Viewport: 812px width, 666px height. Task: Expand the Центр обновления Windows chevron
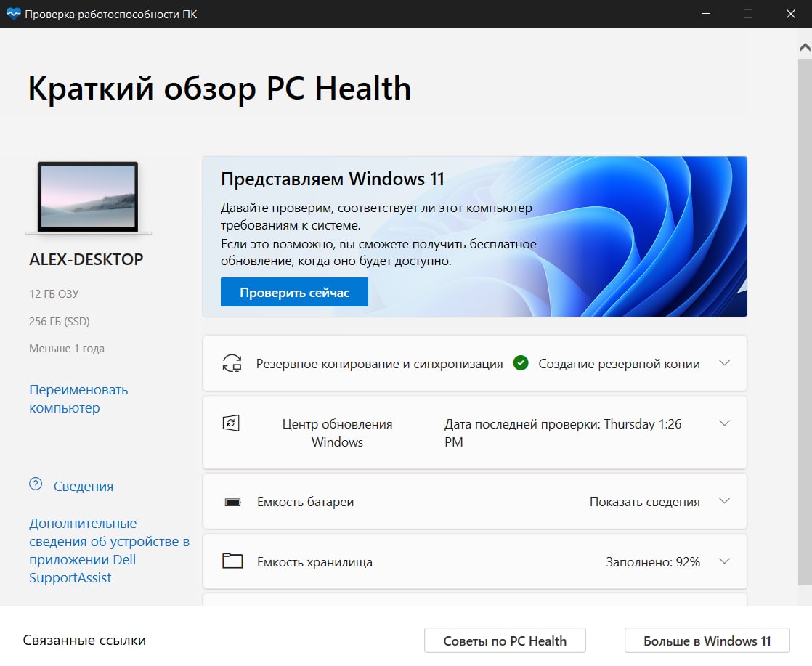[725, 423]
